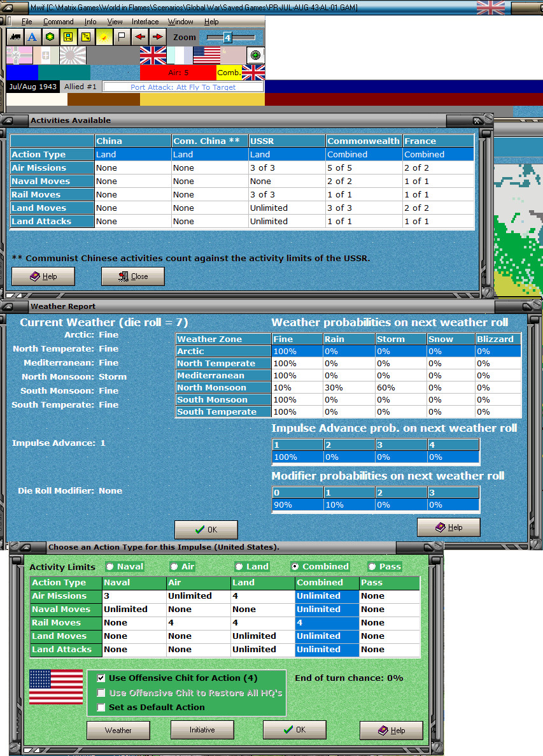Close the Activities Available window with X

[x=477, y=120]
